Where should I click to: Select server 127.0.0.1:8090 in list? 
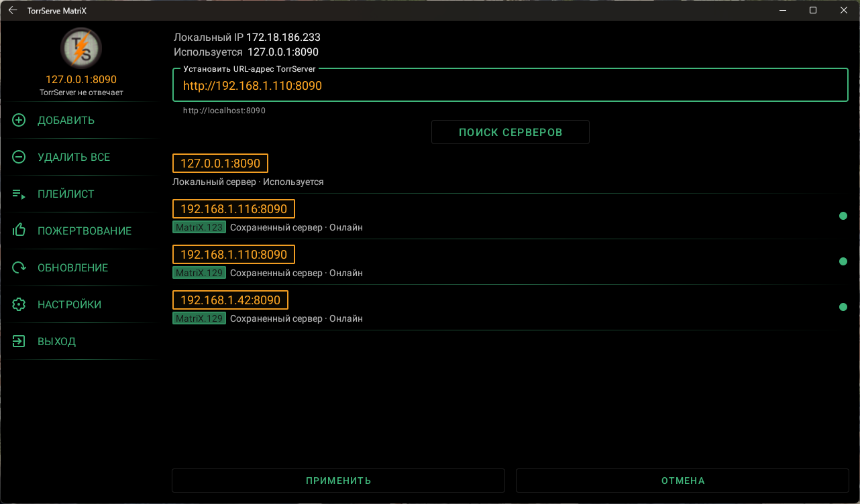[221, 164]
